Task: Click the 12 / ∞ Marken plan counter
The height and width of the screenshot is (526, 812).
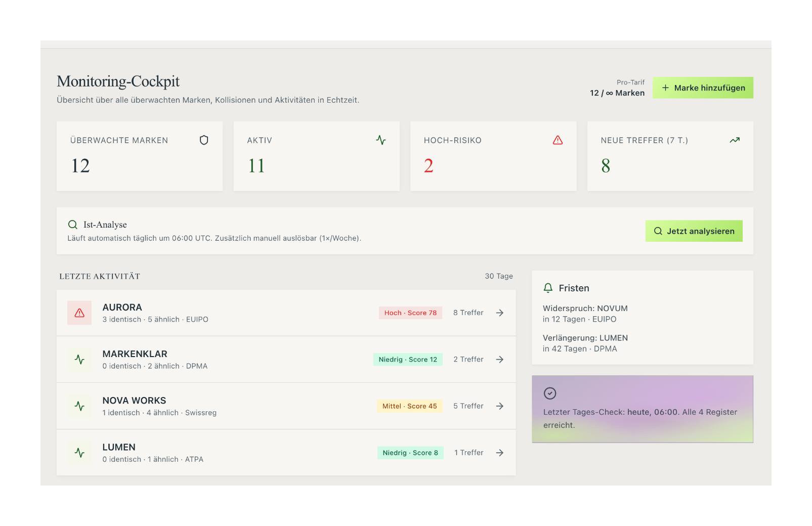Action: point(617,93)
